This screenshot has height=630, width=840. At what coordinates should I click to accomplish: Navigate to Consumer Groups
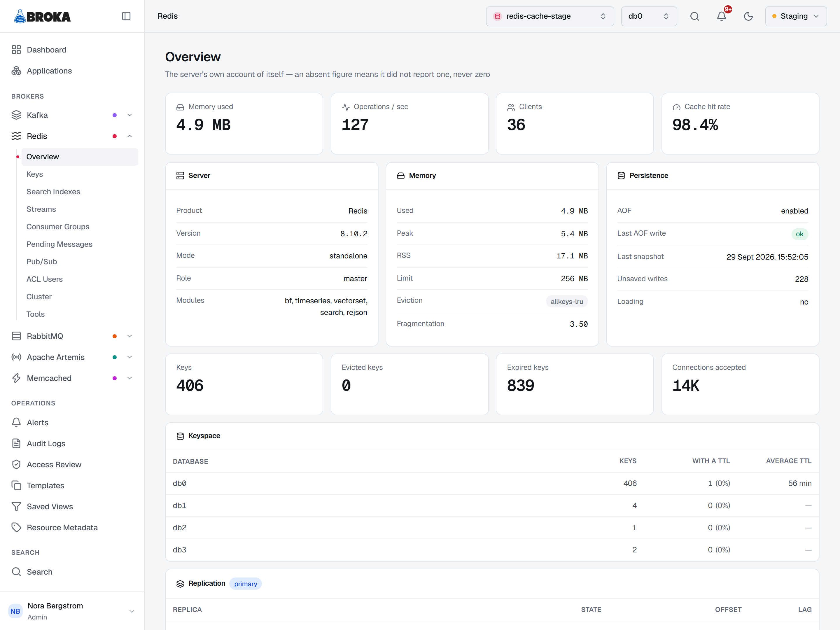(x=80, y=227)
